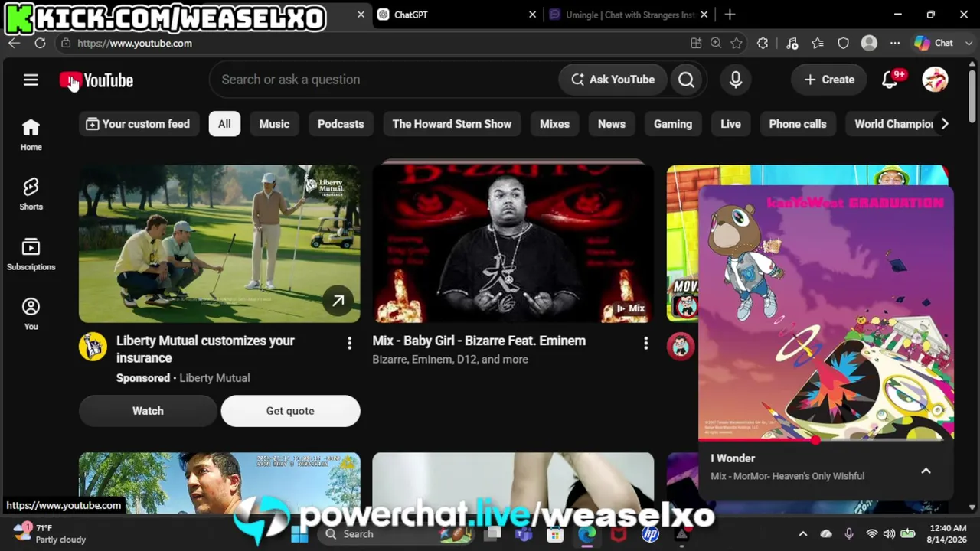Image resolution: width=980 pixels, height=551 pixels.
Task: Open Microsoft Teams from the taskbar
Action: [524, 534]
